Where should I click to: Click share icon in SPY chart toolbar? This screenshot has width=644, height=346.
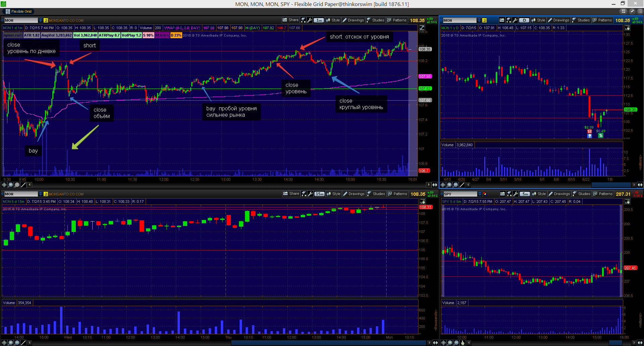tap(503, 194)
